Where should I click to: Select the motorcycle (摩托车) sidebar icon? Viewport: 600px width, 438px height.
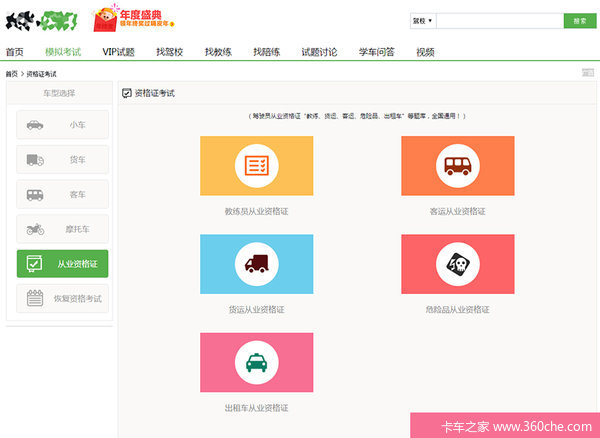35,230
